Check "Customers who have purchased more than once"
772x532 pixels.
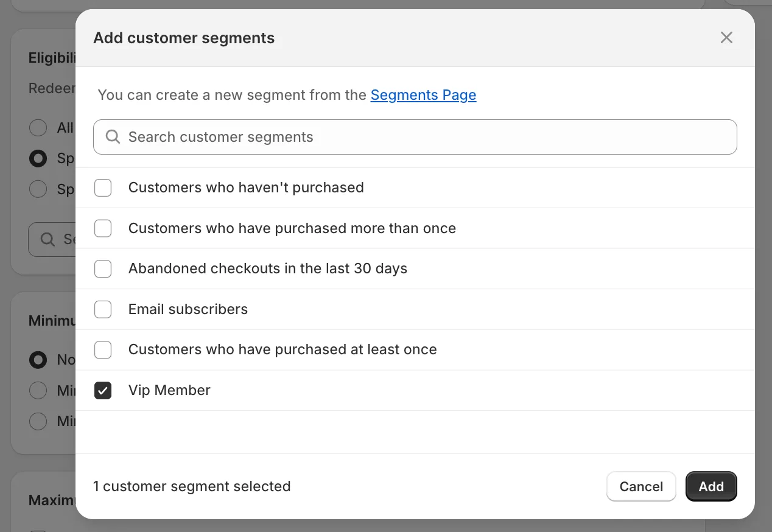click(x=103, y=228)
